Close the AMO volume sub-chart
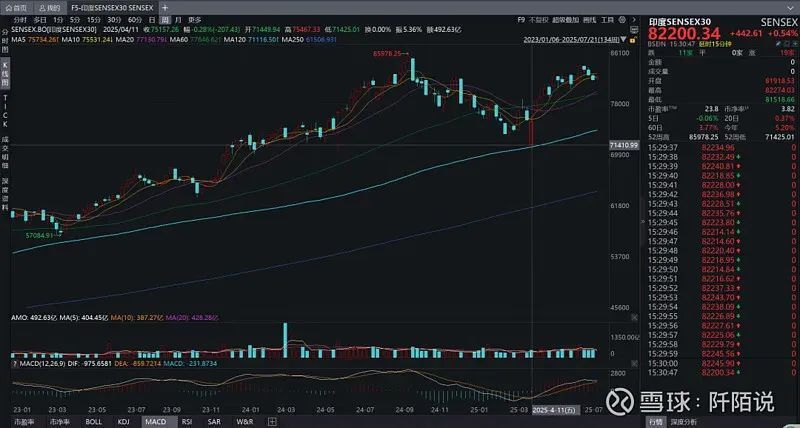Image resolution: width=800 pixels, height=428 pixels. (634, 317)
